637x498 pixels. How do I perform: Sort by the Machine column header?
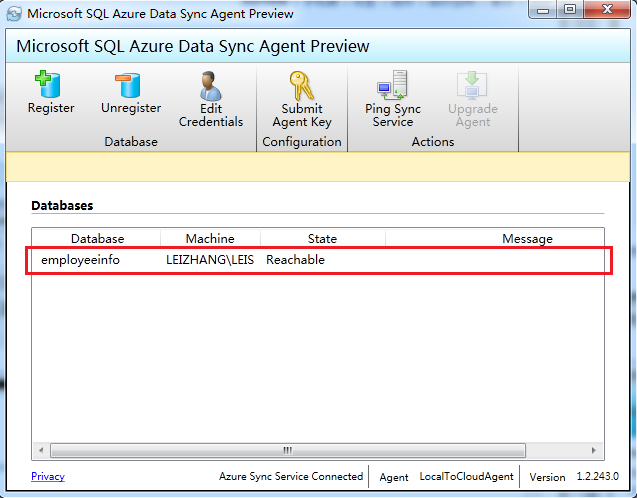(210, 238)
